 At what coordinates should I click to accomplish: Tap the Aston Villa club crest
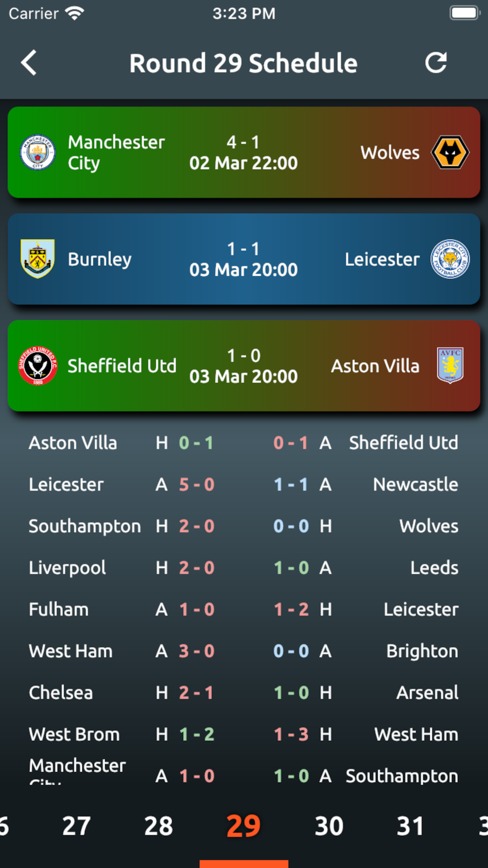[x=450, y=366]
